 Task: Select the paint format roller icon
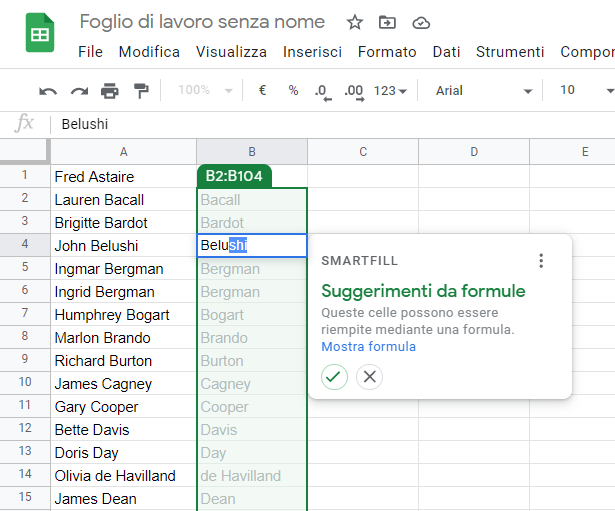pyautogui.click(x=141, y=91)
